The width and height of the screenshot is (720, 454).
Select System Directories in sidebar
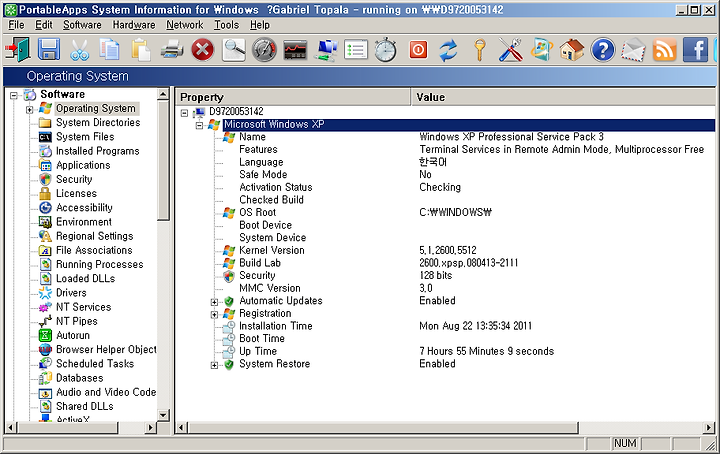click(98, 123)
